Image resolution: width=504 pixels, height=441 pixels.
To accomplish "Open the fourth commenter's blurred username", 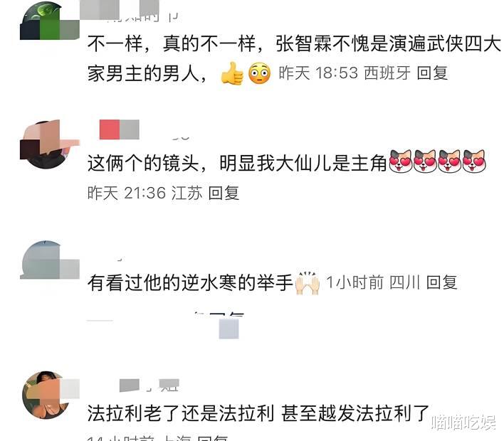I will click(x=149, y=385).
